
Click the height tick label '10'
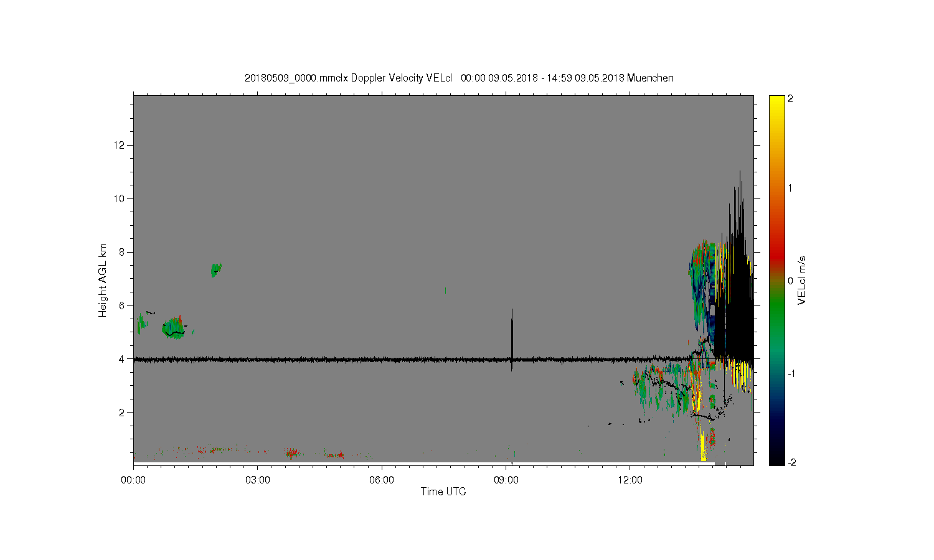120,198
